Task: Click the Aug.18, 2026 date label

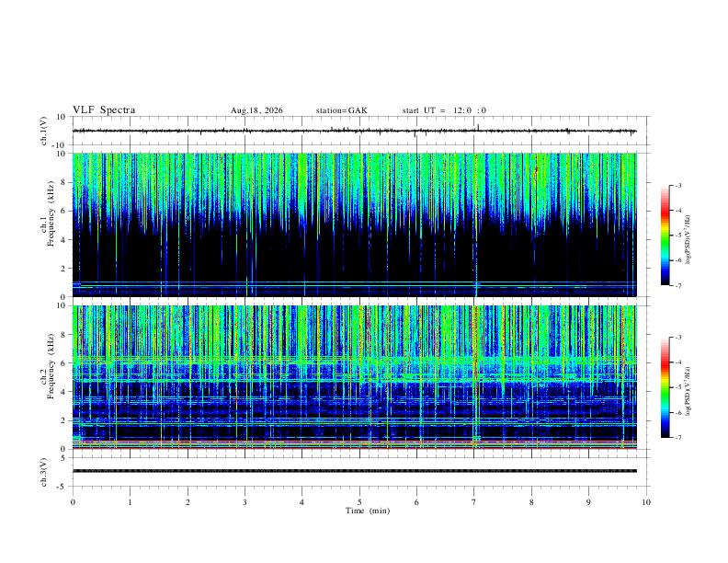Action: tap(256, 110)
